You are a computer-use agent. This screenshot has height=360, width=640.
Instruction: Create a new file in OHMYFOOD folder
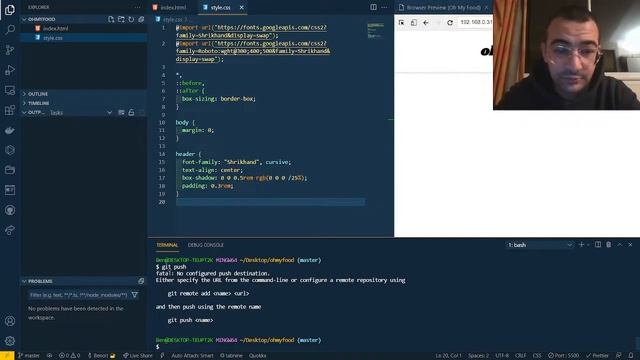(111, 19)
